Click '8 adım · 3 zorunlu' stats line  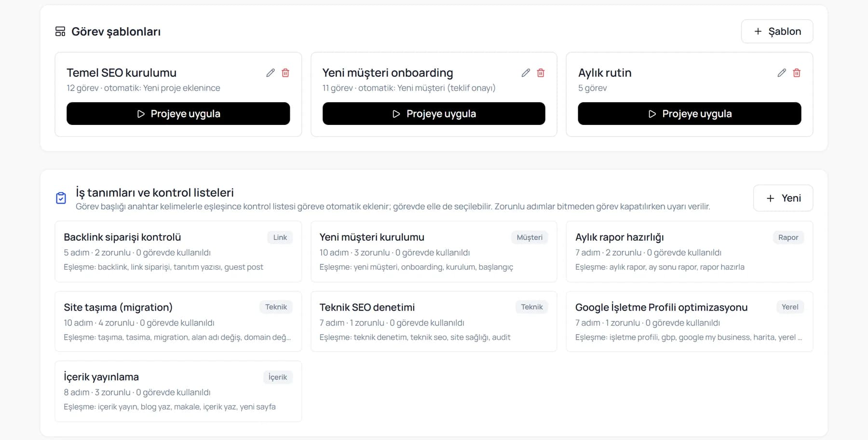tap(137, 393)
